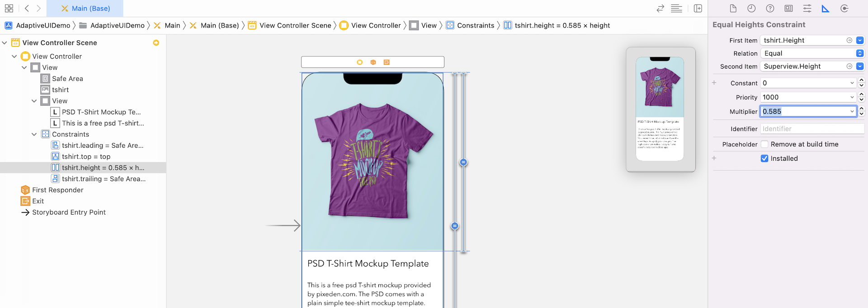
Task: Click the Identifier text field
Action: 812,129
